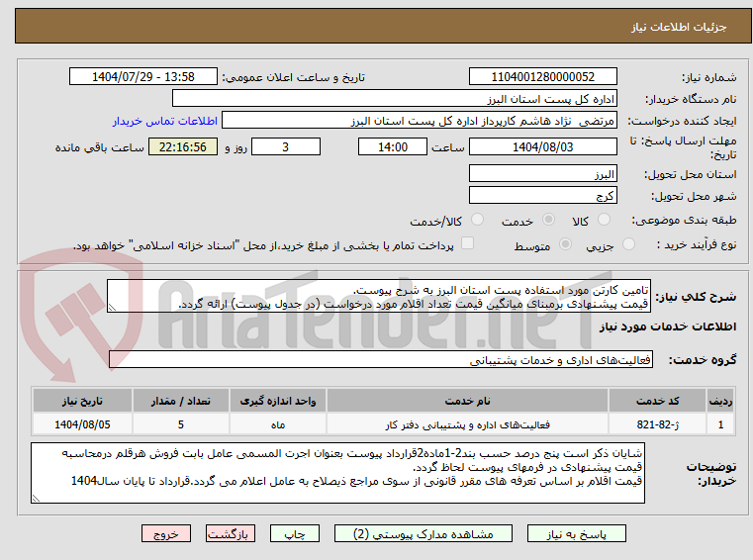Click the کد خدمت column header

click(x=657, y=401)
